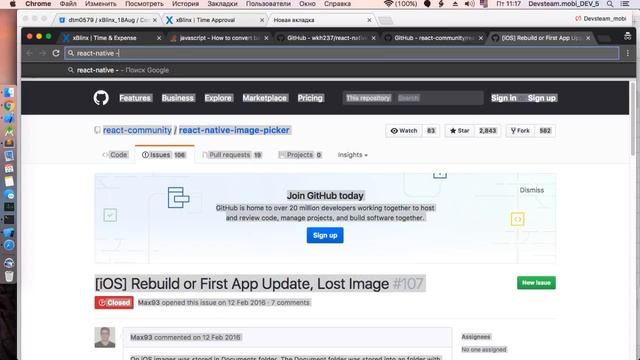640x360 pixels.
Task: Open the Devsteam_mobi profile button in back window
Action: 600,19
